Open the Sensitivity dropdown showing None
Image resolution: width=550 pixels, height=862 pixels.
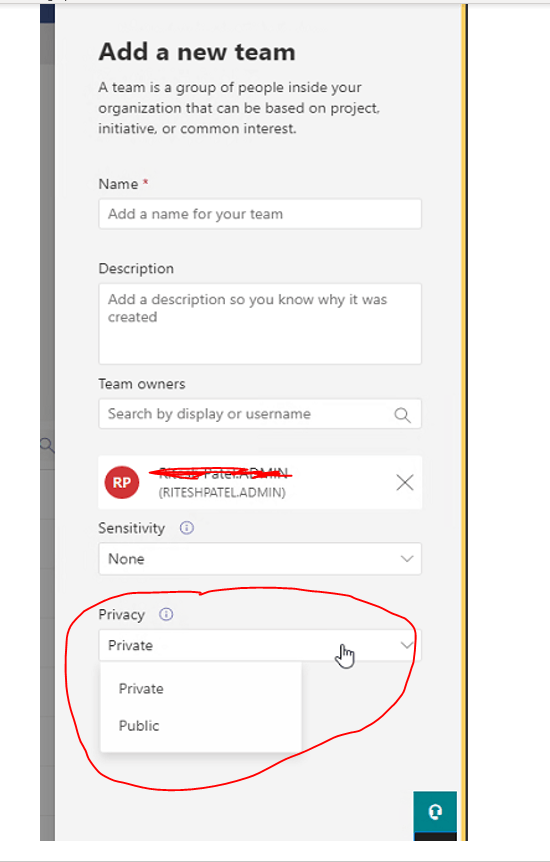(260, 559)
